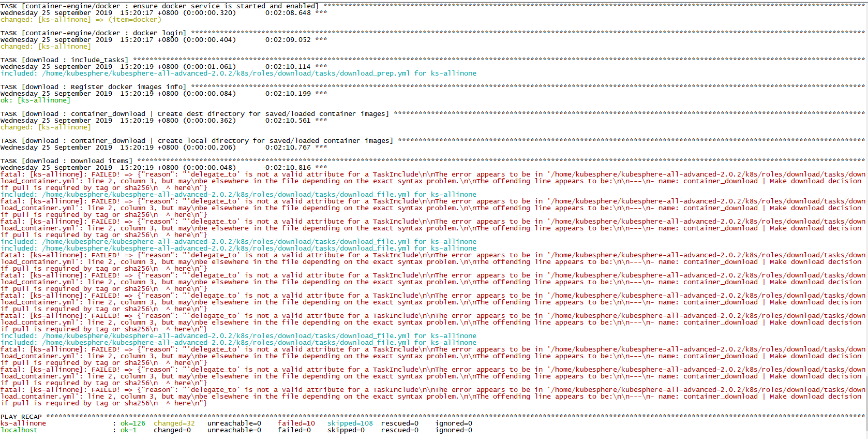
Task: Click 'ignored=0' in the localhost row
Action: pyautogui.click(x=454, y=430)
